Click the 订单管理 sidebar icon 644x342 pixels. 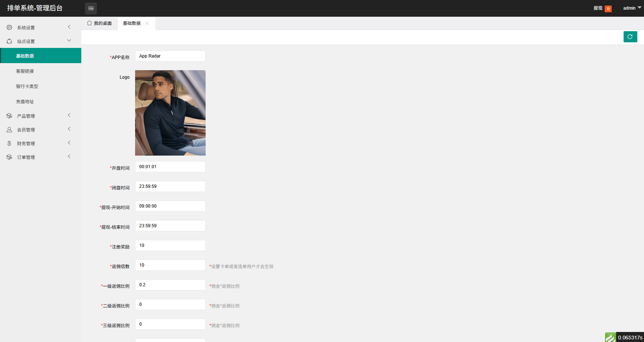coord(9,157)
